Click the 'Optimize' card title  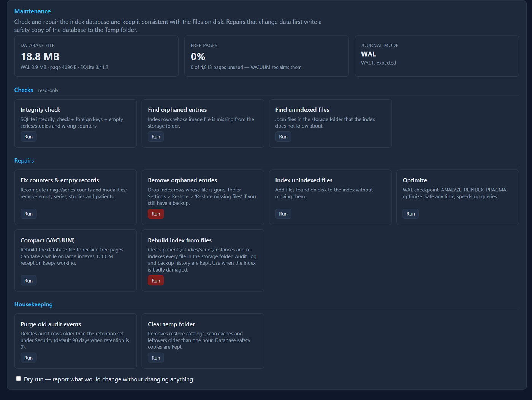point(415,180)
